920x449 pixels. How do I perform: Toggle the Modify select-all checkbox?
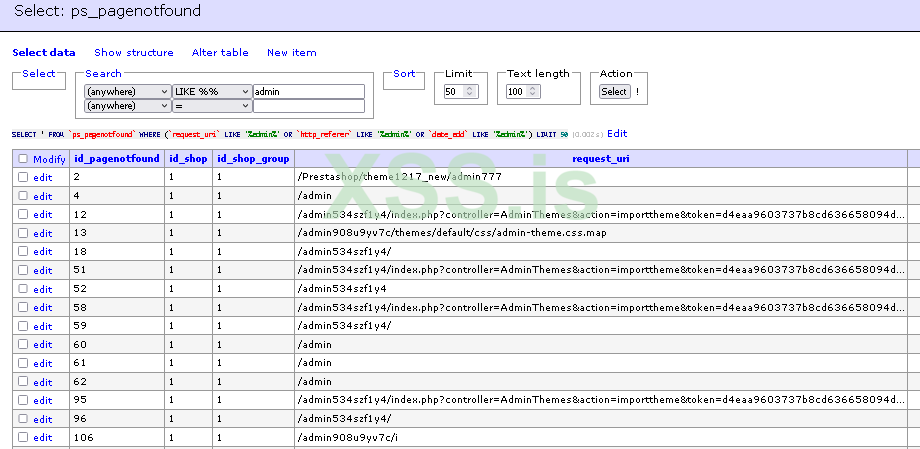[x=23, y=159]
